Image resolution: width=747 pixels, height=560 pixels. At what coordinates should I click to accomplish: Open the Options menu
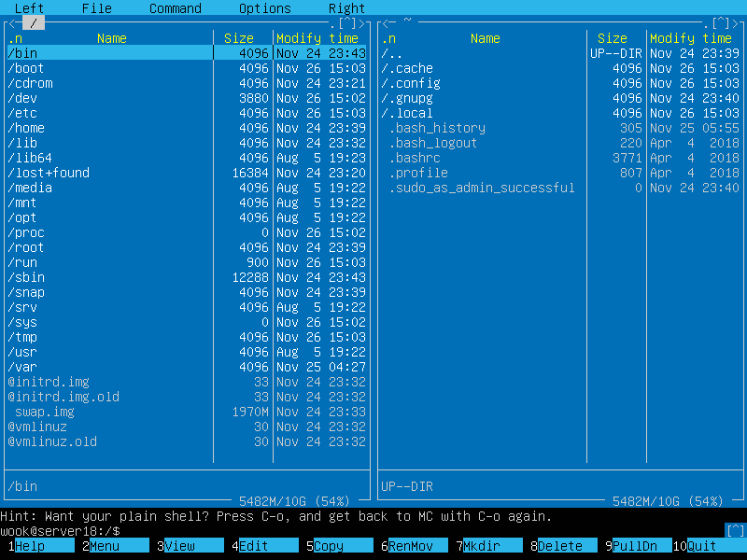(x=264, y=8)
